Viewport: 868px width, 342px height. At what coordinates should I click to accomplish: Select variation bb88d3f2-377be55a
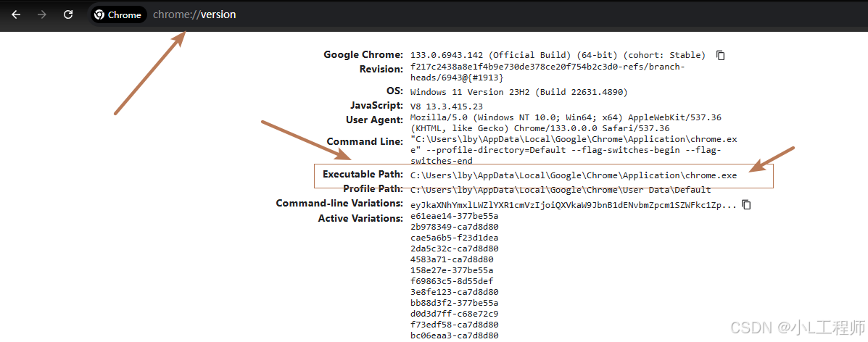click(455, 303)
